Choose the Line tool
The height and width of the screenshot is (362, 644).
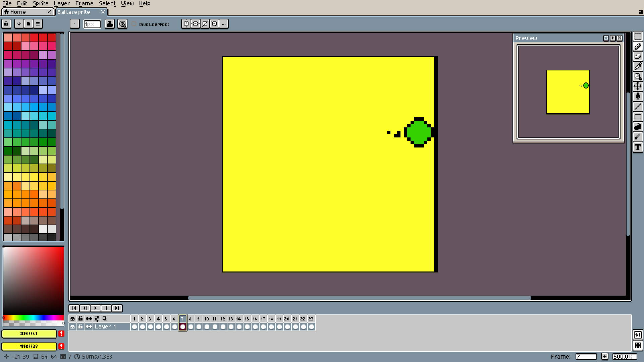[638, 107]
